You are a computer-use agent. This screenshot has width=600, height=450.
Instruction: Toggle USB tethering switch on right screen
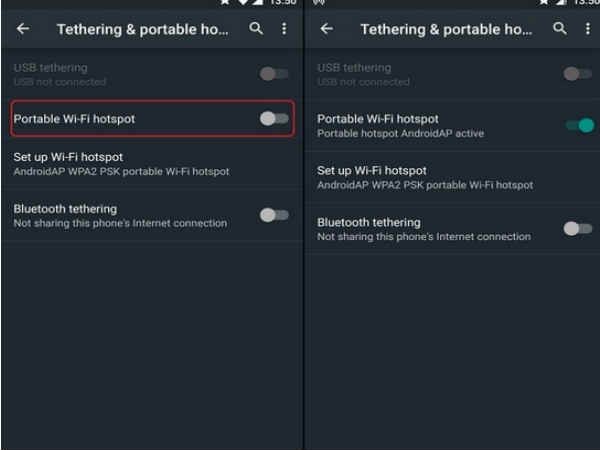pos(578,73)
